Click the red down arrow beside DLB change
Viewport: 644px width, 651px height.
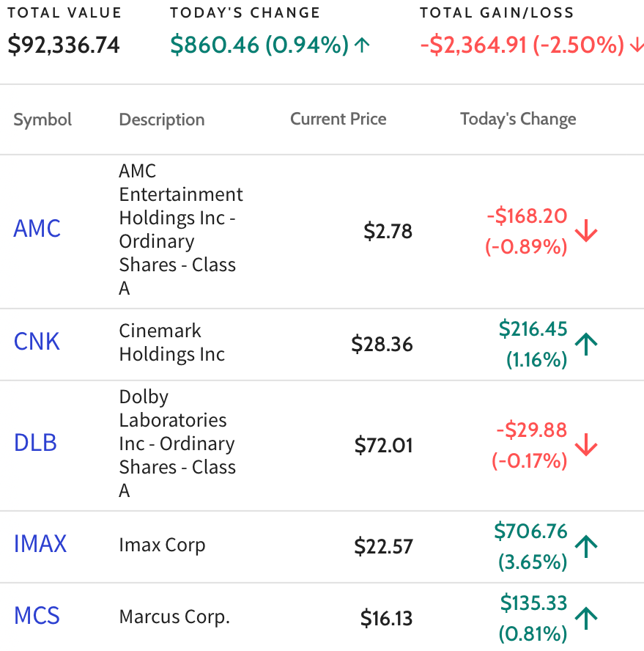click(586, 445)
